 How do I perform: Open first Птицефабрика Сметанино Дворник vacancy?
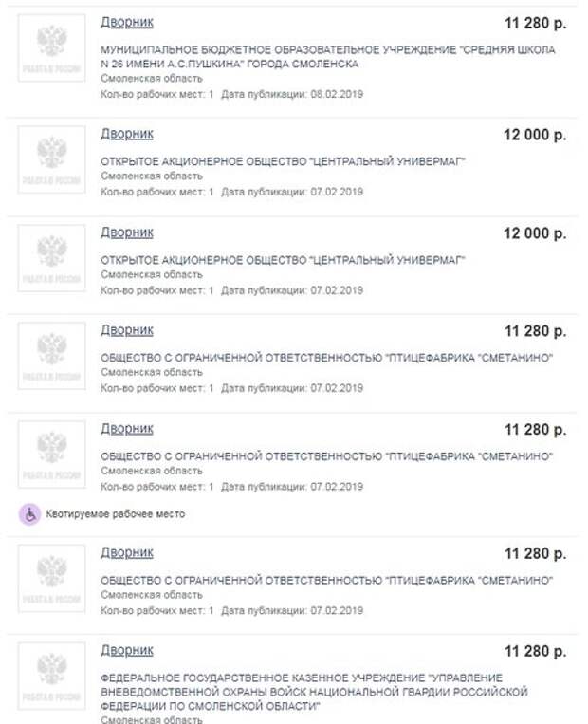click(127, 330)
